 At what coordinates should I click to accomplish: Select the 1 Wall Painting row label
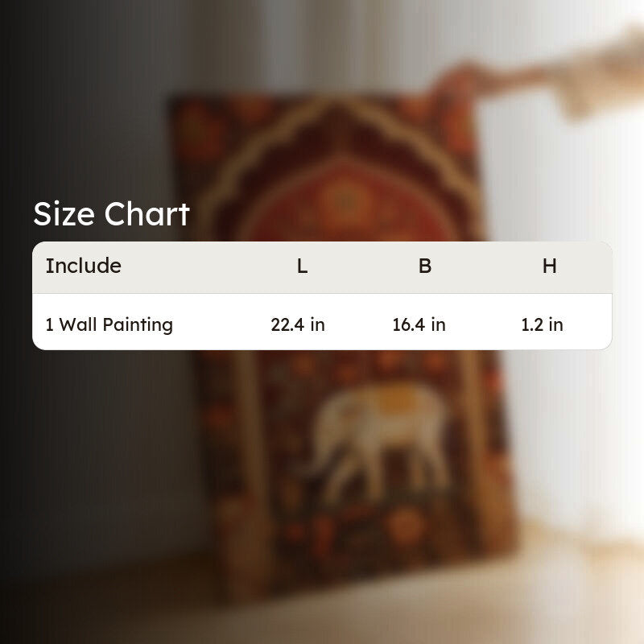[x=109, y=325]
